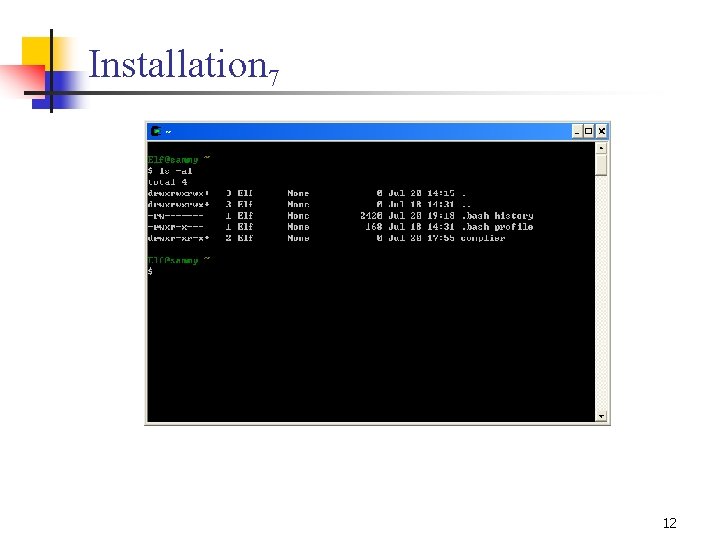Click the 'total 4' output line

coord(167,182)
